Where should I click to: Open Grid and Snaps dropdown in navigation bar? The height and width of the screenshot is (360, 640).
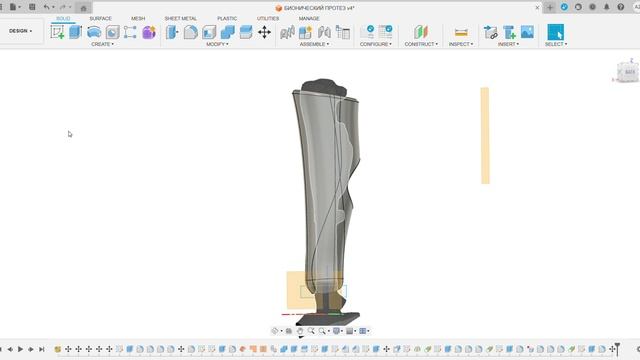(351, 331)
